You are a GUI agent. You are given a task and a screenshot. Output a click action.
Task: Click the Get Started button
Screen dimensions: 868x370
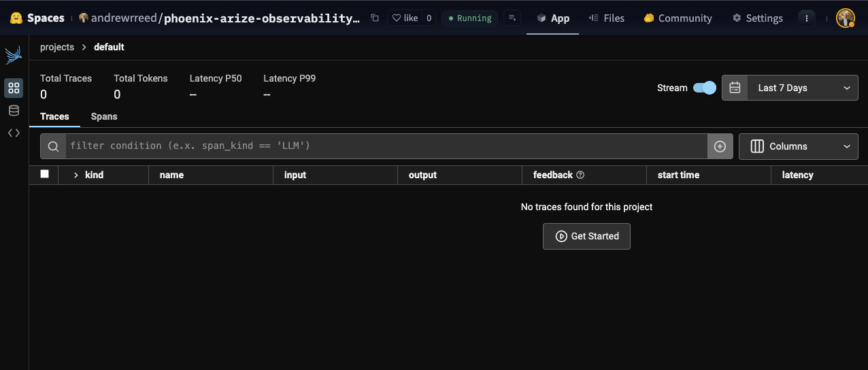click(x=586, y=236)
